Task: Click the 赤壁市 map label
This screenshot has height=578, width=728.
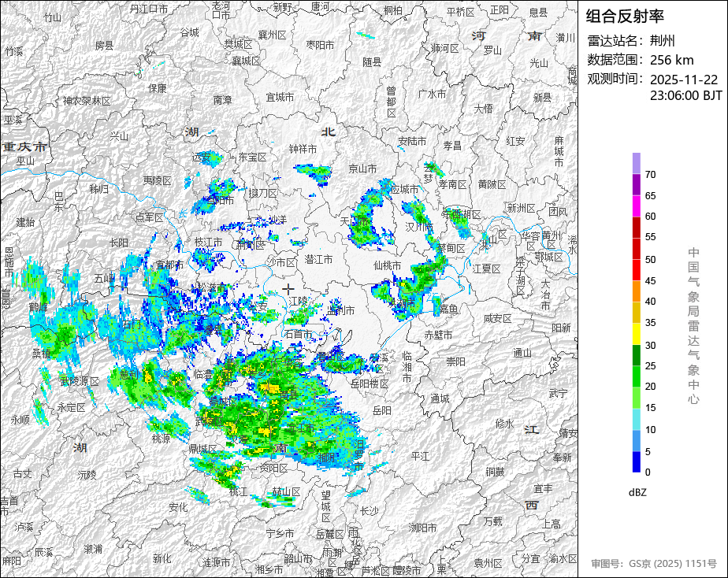Action: tap(438, 335)
